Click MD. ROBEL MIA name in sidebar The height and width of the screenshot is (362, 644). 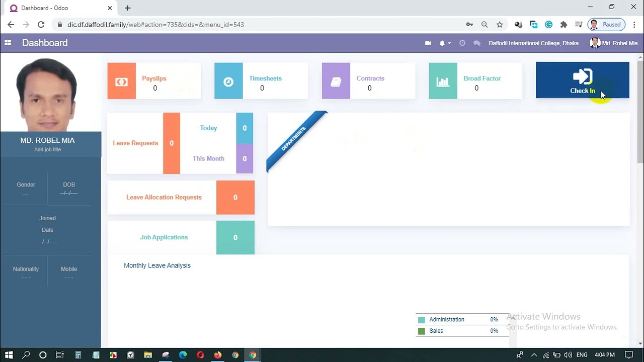click(x=47, y=140)
